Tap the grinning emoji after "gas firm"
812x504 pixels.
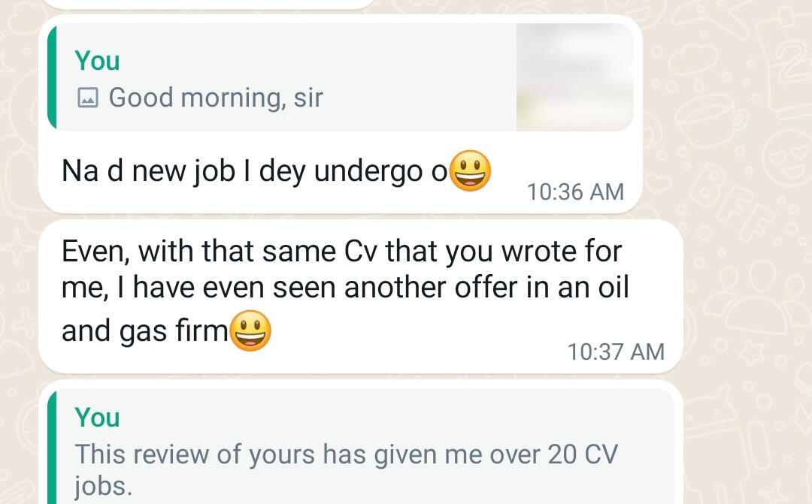coord(250,330)
